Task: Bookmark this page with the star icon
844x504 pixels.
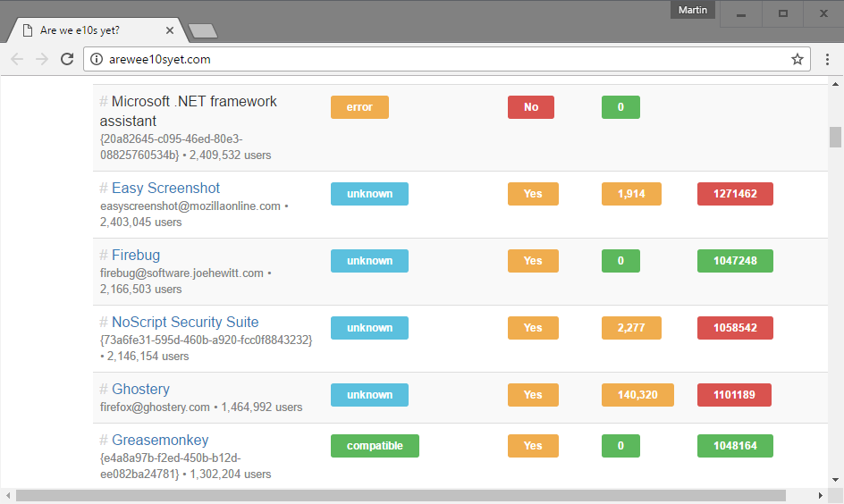Action: pyautogui.click(x=798, y=59)
